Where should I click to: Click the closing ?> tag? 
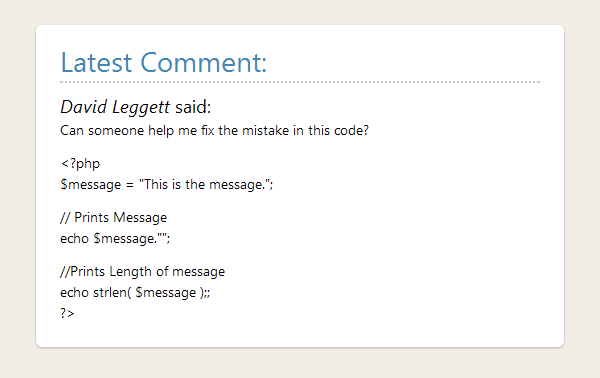point(67,313)
